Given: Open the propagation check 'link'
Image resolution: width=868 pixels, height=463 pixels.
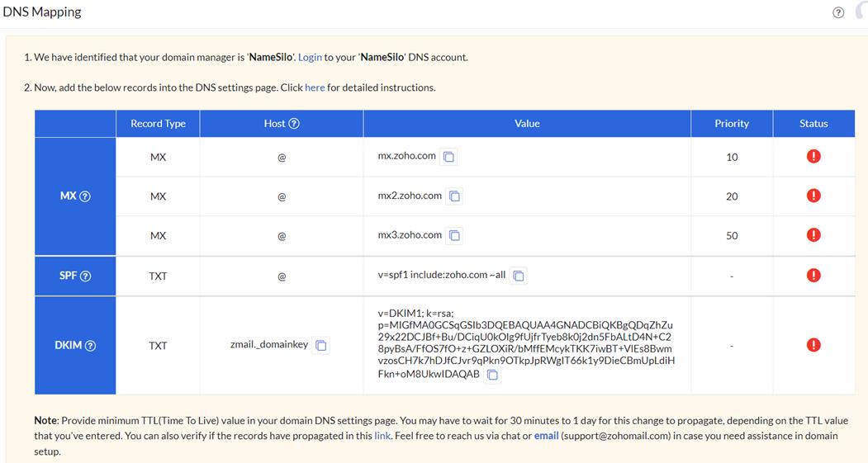Looking at the screenshot, I should point(382,436).
